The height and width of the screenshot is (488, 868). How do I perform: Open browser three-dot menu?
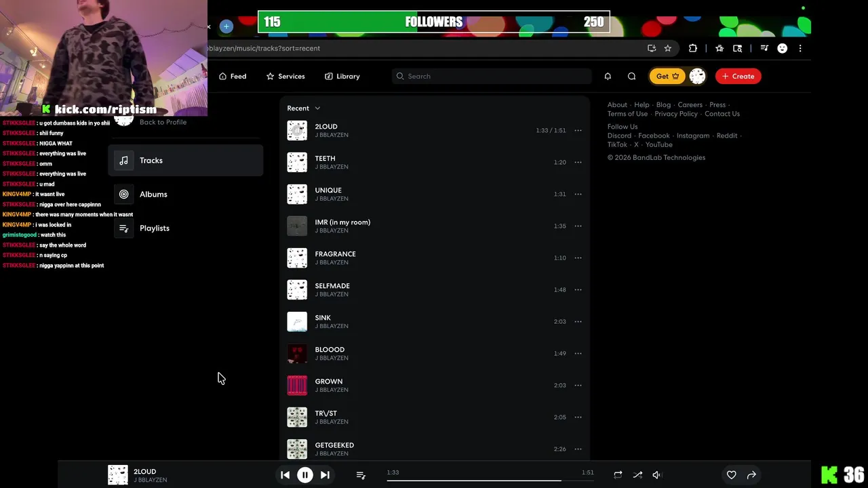coord(800,48)
